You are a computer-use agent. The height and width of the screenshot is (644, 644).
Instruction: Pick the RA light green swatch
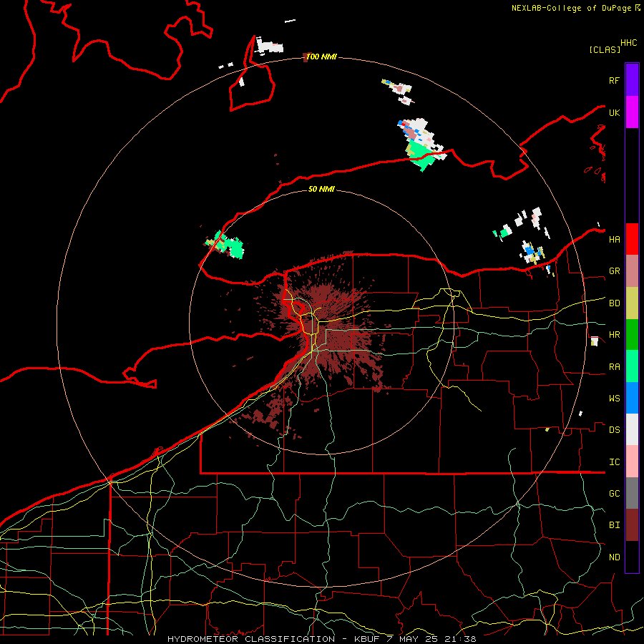632,366
